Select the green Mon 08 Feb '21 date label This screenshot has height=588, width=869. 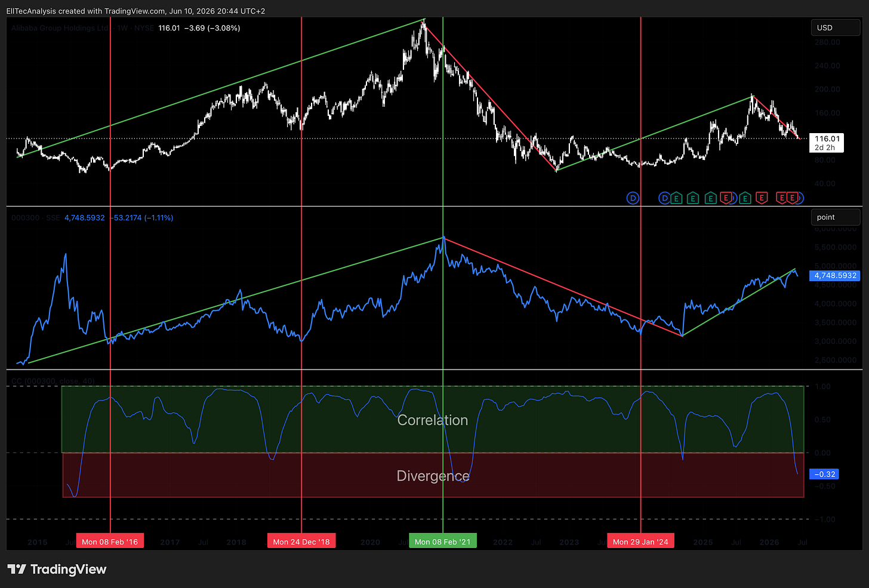click(443, 541)
